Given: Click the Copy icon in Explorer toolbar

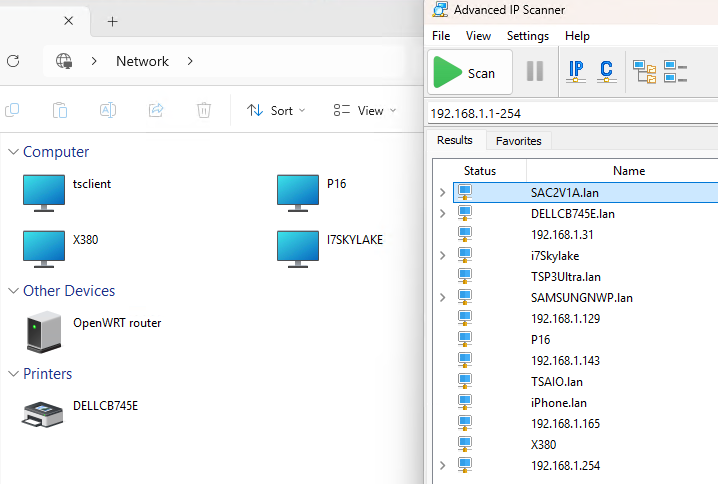Looking at the screenshot, I should click(12, 110).
